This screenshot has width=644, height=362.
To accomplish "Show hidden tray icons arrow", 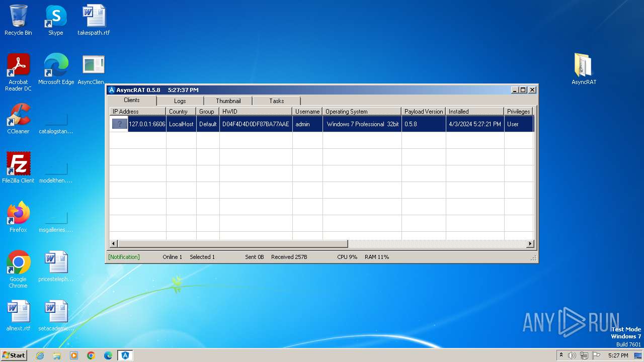I will tap(561, 355).
